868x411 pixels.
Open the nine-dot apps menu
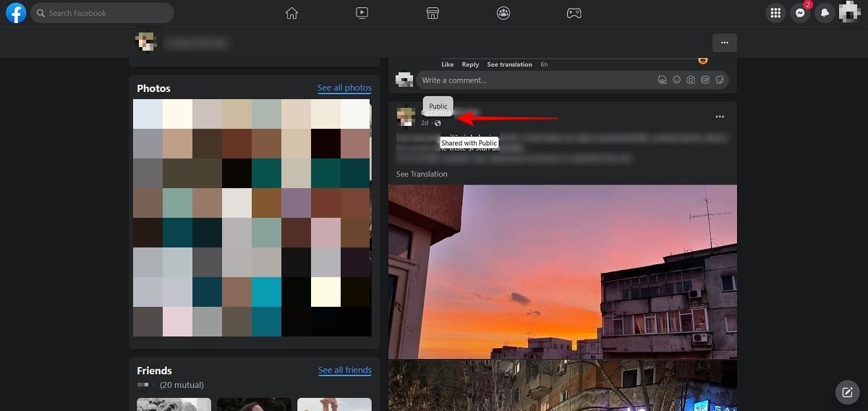point(775,13)
